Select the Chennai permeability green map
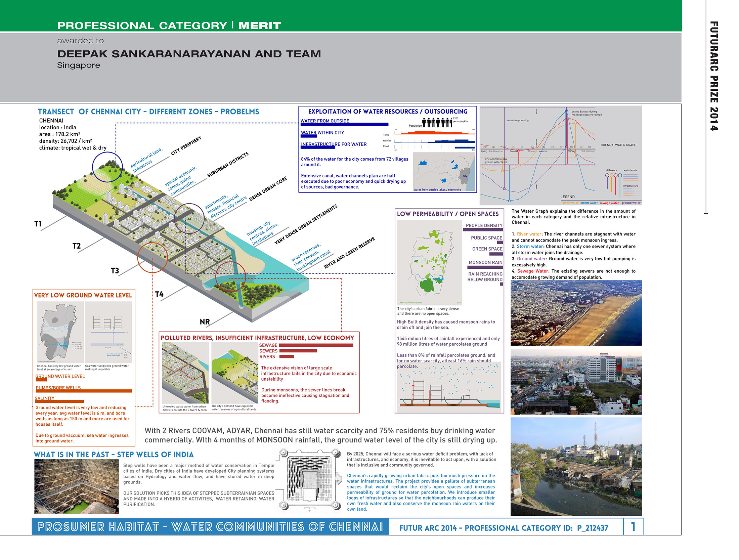Image resolution: width=739 pixels, height=560 pixels. [429, 262]
